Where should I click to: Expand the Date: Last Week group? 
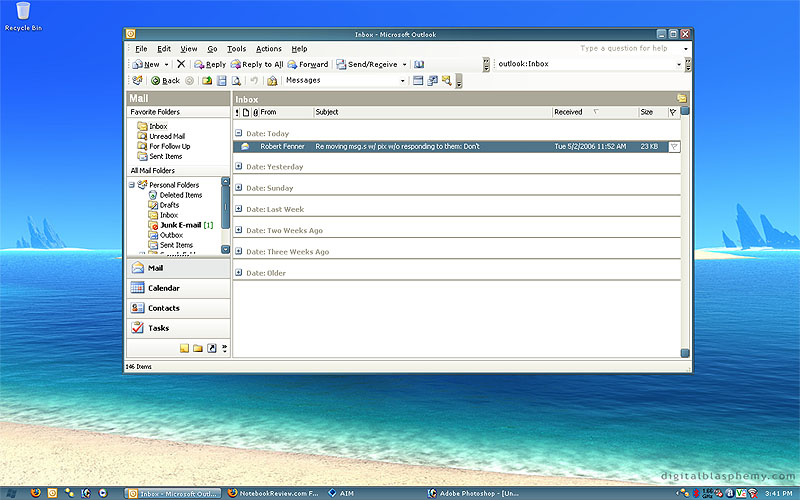pyautogui.click(x=238, y=208)
